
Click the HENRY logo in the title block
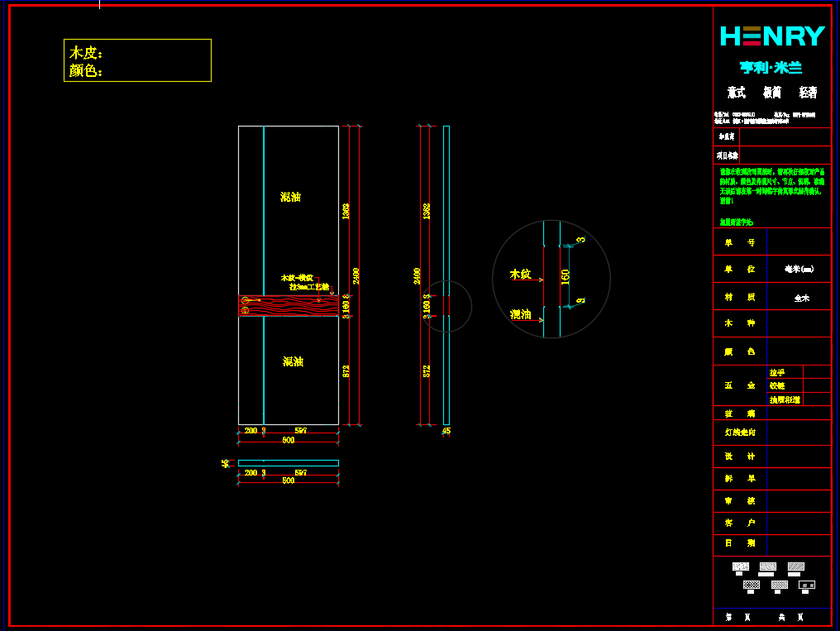pos(772,36)
